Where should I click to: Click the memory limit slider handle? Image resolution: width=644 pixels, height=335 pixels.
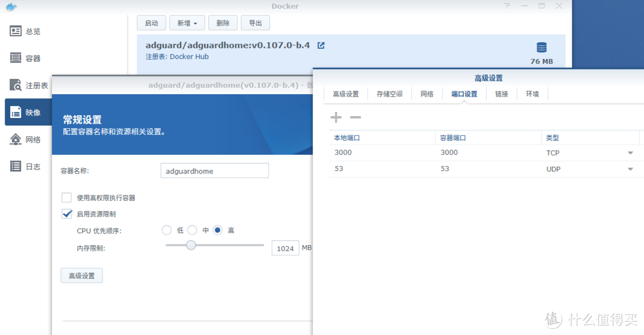pyautogui.click(x=191, y=245)
